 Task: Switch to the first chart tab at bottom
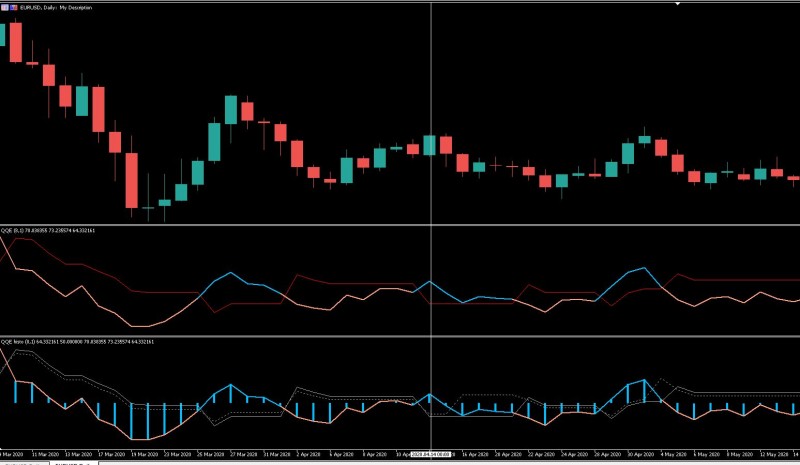(x=24, y=463)
